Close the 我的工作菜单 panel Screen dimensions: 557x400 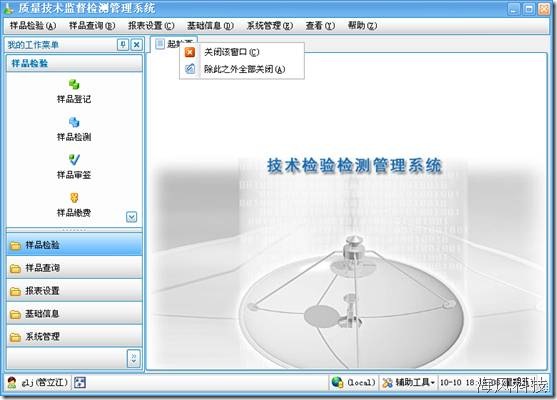pyautogui.click(x=137, y=45)
